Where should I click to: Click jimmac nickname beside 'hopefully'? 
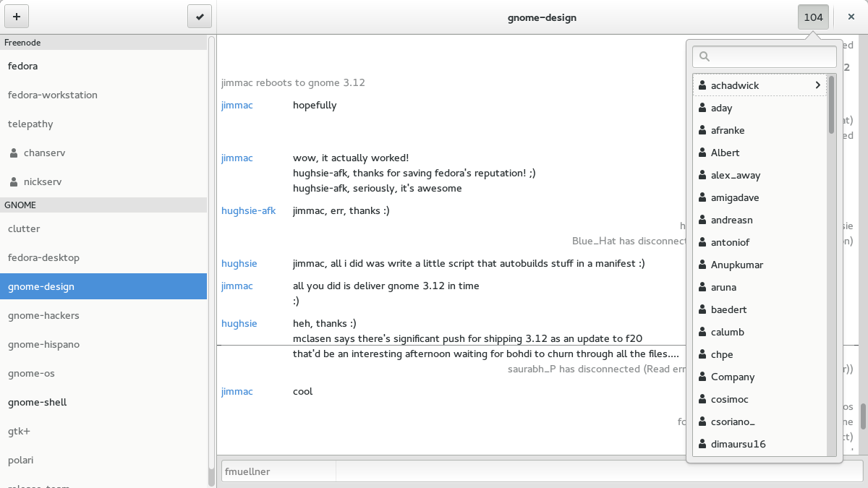tap(237, 105)
